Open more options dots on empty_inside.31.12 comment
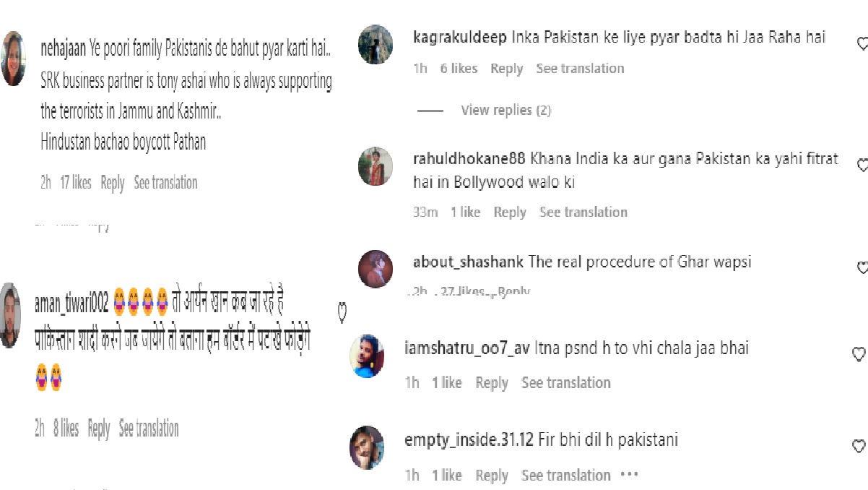The image size is (868, 490). (x=629, y=475)
